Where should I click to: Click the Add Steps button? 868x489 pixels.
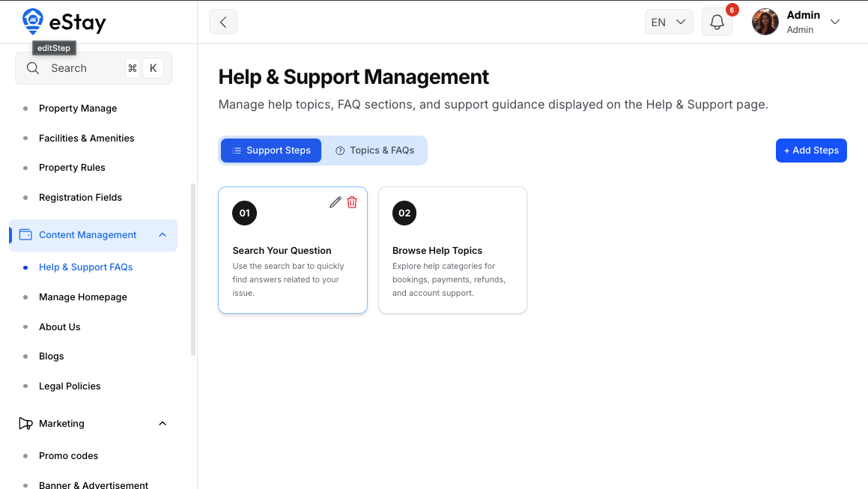(811, 151)
